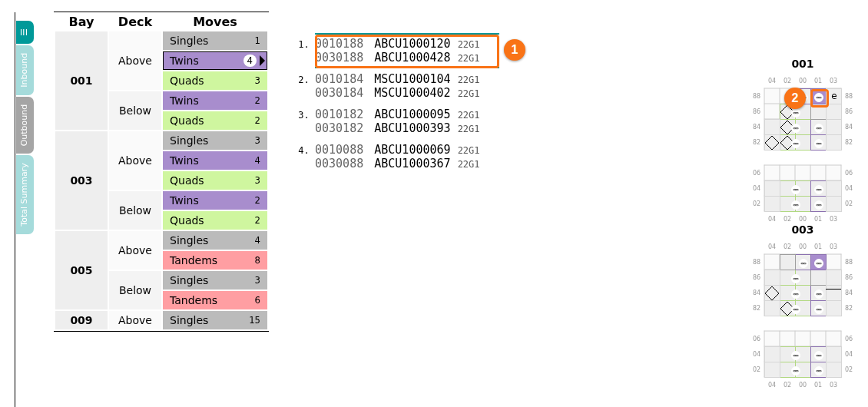Click the circle marker in bay 001 tier 84 row 01

pyautogui.click(x=819, y=128)
